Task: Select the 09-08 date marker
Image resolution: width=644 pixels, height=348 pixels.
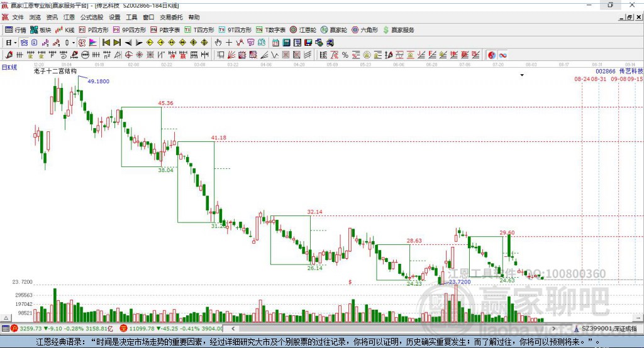Action: (x=619, y=79)
